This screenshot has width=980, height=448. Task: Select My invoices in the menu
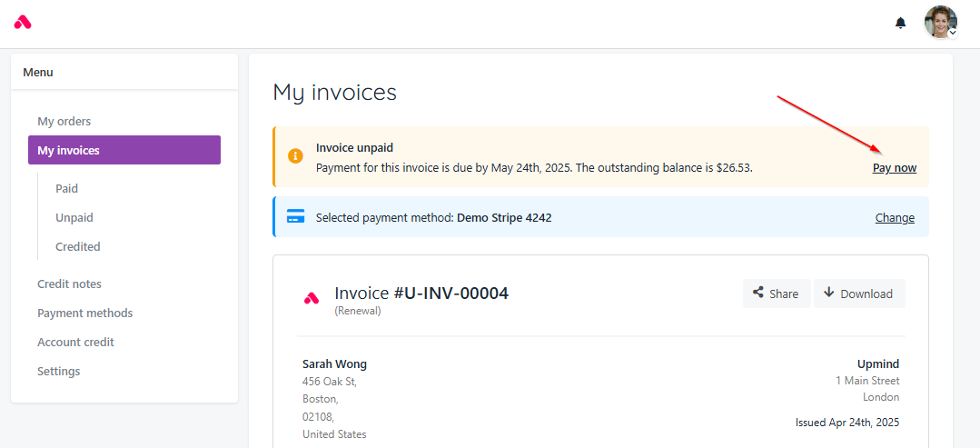point(124,150)
